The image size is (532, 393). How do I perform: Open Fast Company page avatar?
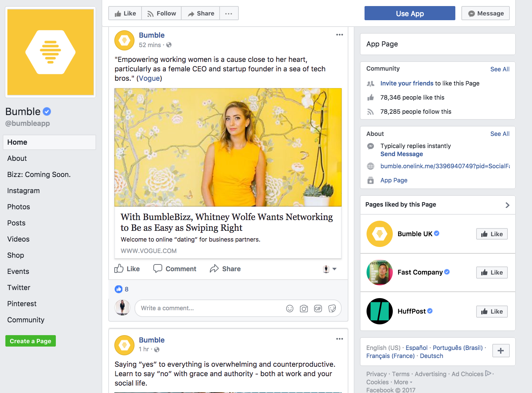(x=380, y=272)
